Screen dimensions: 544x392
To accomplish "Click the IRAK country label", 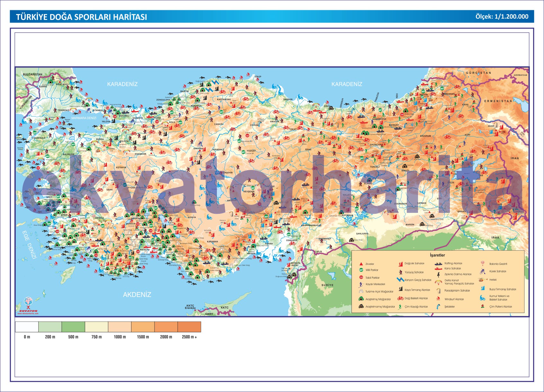I will click(495, 238).
